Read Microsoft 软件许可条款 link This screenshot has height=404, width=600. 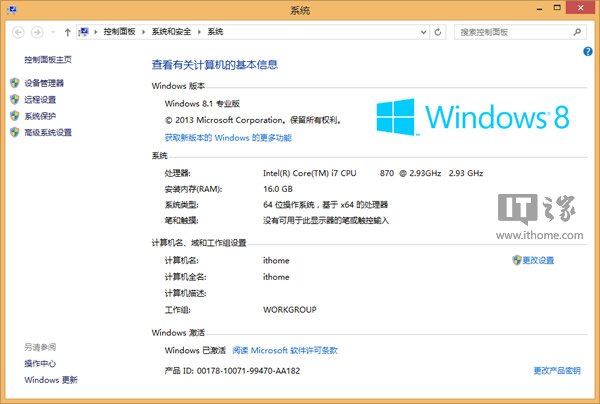pyautogui.click(x=285, y=350)
